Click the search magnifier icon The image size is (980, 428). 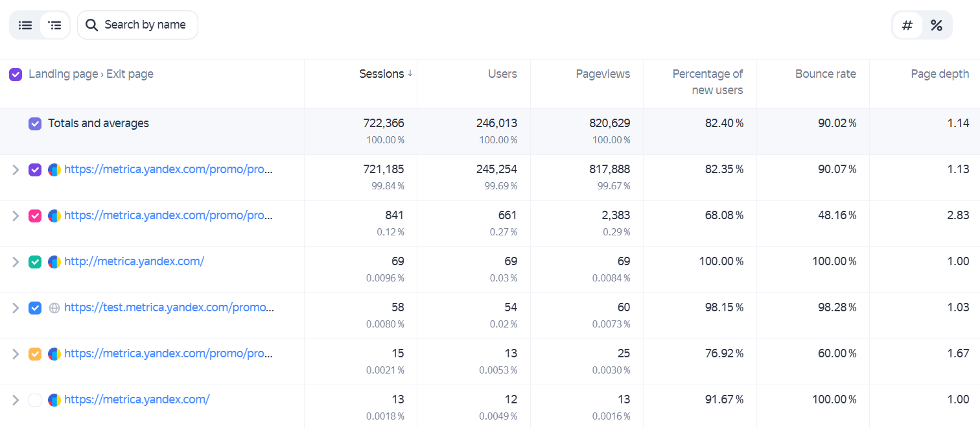[x=93, y=25]
